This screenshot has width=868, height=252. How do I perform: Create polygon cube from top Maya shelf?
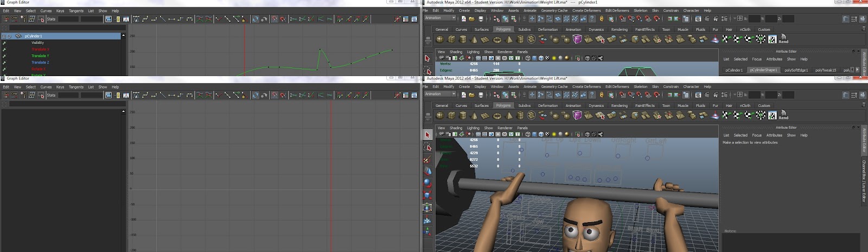pos(451,39)
